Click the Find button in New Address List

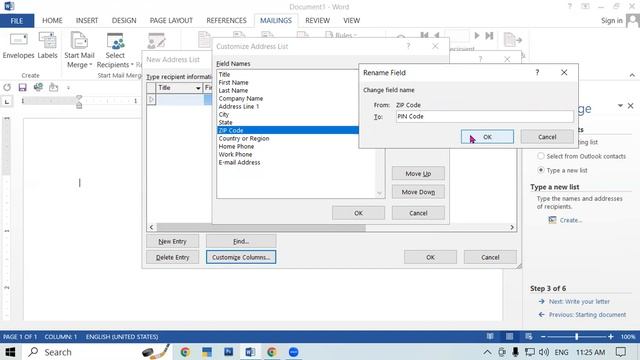[241, 241]
